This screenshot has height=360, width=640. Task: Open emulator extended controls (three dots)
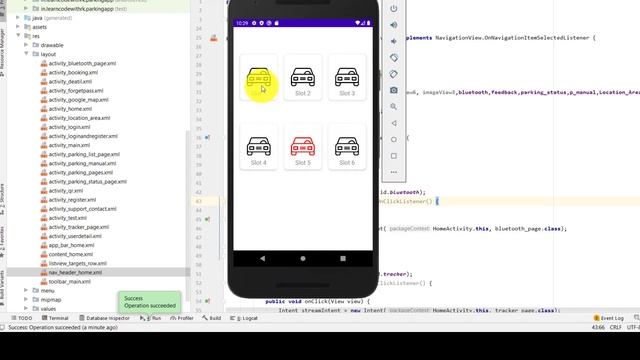[393, 172]
